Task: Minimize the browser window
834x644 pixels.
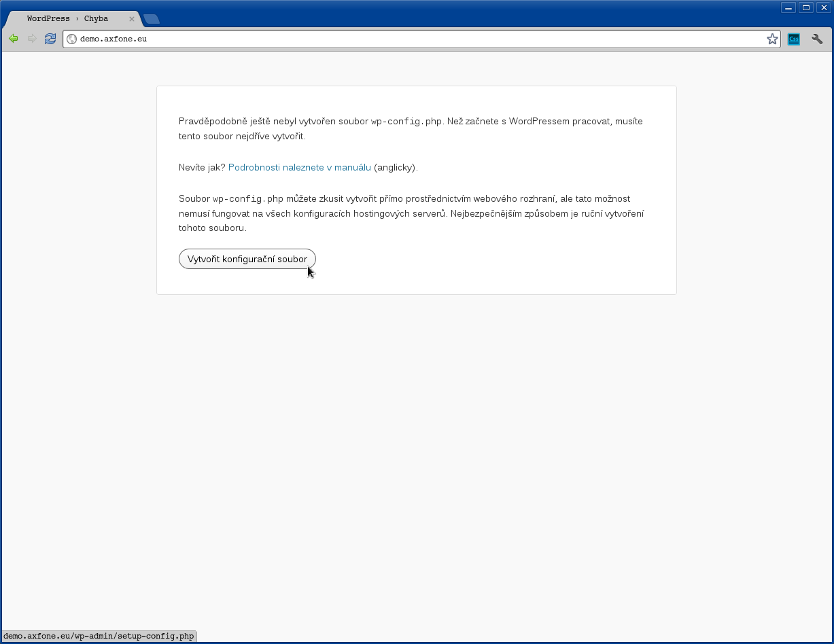Action: [788, 7]
